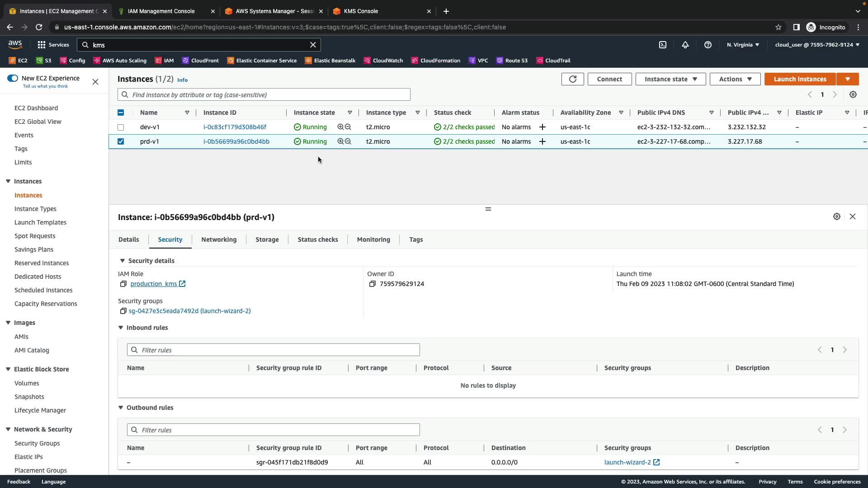Screen dimensions: 868x488
Task: Open the notifications bell icon
Action: (685, 45)
